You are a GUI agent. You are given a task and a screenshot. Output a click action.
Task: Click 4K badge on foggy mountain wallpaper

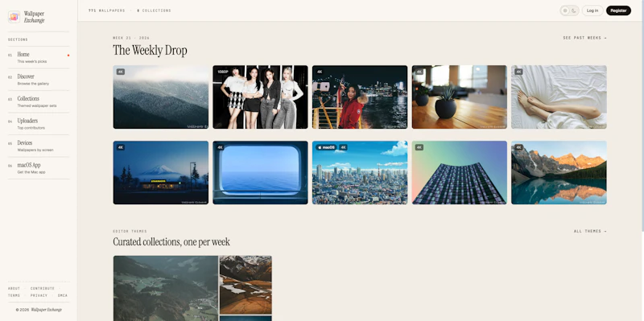[x=120, y=72]
